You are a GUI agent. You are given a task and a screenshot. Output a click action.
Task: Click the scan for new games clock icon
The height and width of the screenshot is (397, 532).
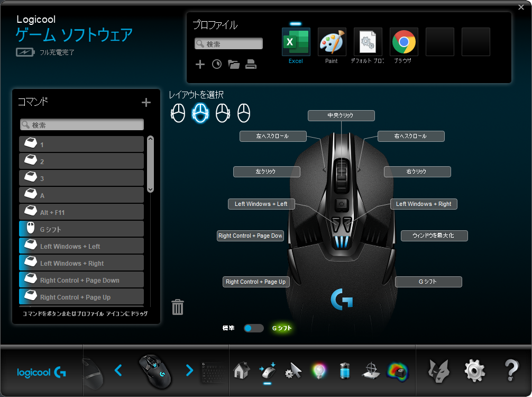coord(217,64)
